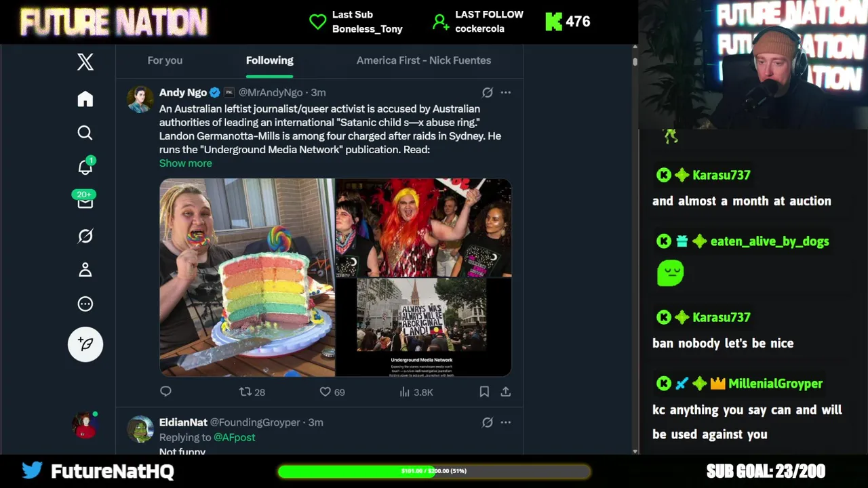Open account avatar at the sidebar bottom

point(85,425)
